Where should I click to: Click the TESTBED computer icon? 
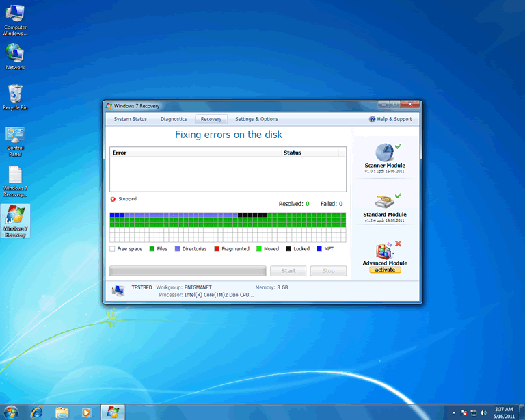pyautogui.click(x=118, y=291)
